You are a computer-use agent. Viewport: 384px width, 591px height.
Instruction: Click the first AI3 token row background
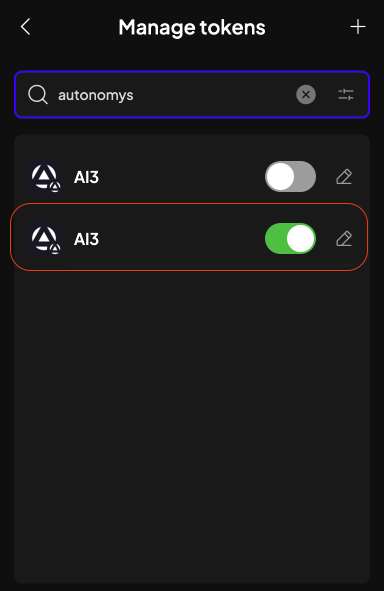click(192, 177)
